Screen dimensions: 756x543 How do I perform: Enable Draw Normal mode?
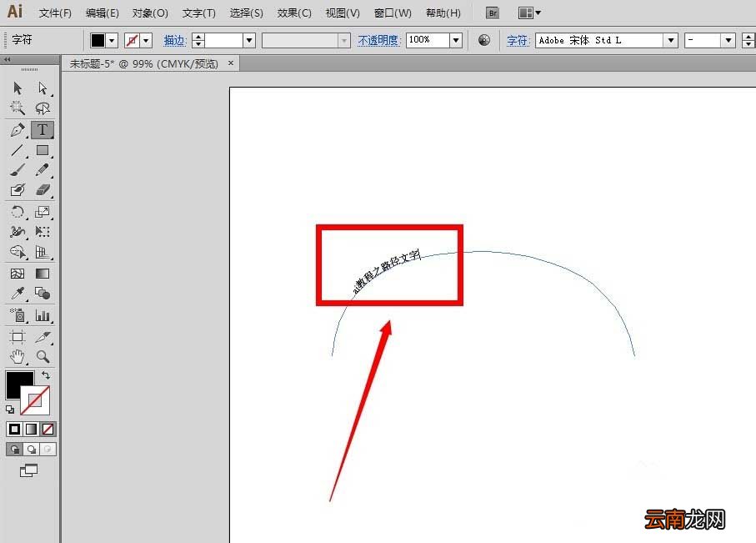[14, 450]
